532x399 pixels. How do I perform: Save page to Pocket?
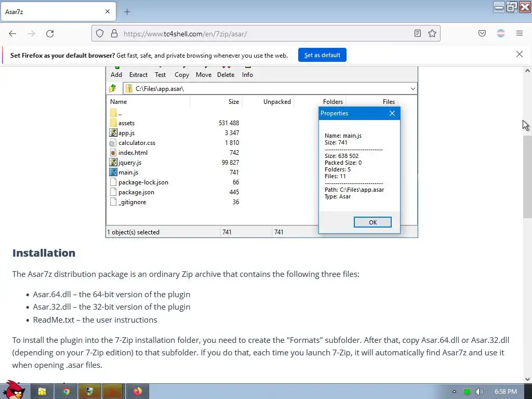pos(482,33)
